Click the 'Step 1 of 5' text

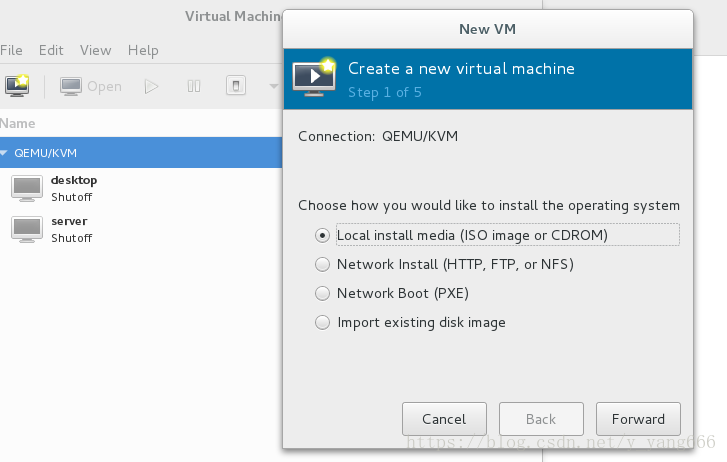point(385,92)
